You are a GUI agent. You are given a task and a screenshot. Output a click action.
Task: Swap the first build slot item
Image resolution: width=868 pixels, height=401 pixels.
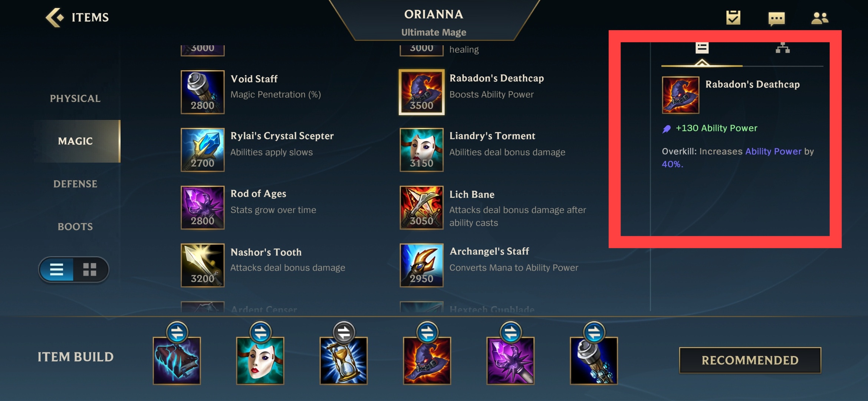177,332
